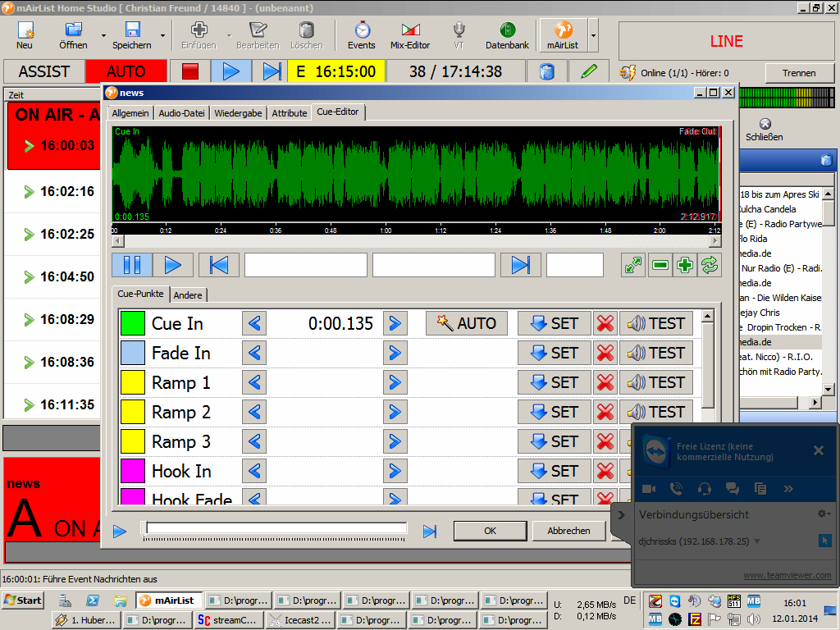Click the magenta Hook In swatch

tap(132, 471)
